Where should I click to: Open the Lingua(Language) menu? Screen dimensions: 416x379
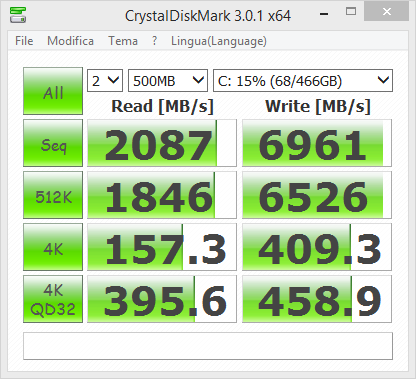pos(219,41)
